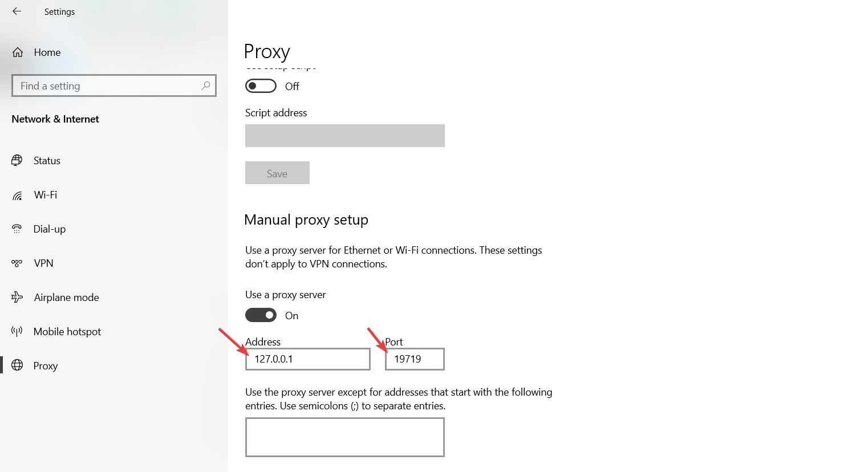Select the Airplane mode icon
This screenshot has width=868, height=472.
pyautogui.click(x=17, y=297)
